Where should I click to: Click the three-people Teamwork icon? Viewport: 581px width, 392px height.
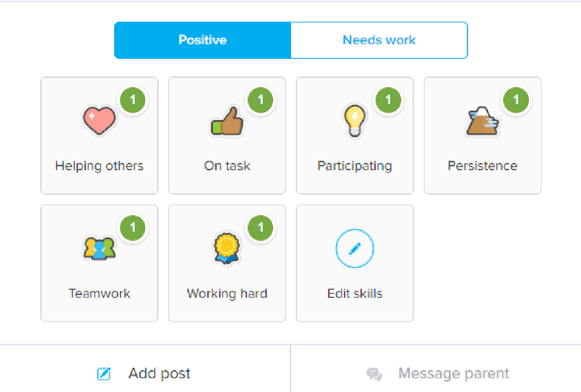pyautogui.click(x=99, y=248)
